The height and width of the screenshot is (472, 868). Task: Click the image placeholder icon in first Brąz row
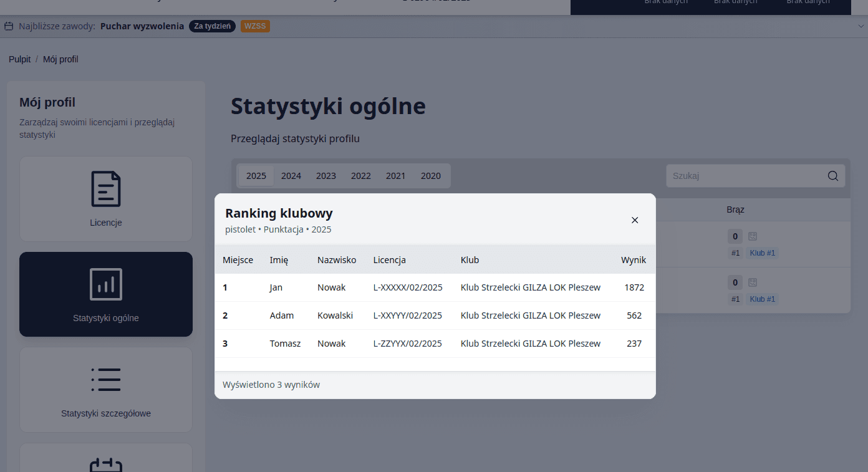pos(752,236)
